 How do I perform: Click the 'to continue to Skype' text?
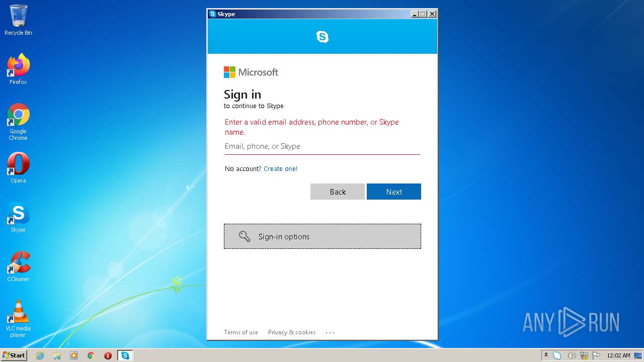(254, 106)
